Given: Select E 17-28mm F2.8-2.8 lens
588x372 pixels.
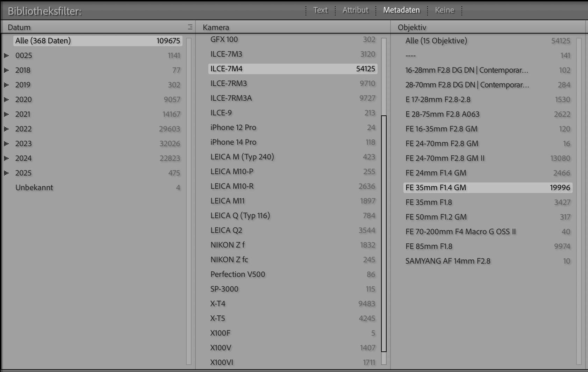Looking at the screenshot, I should coord(488,99).
